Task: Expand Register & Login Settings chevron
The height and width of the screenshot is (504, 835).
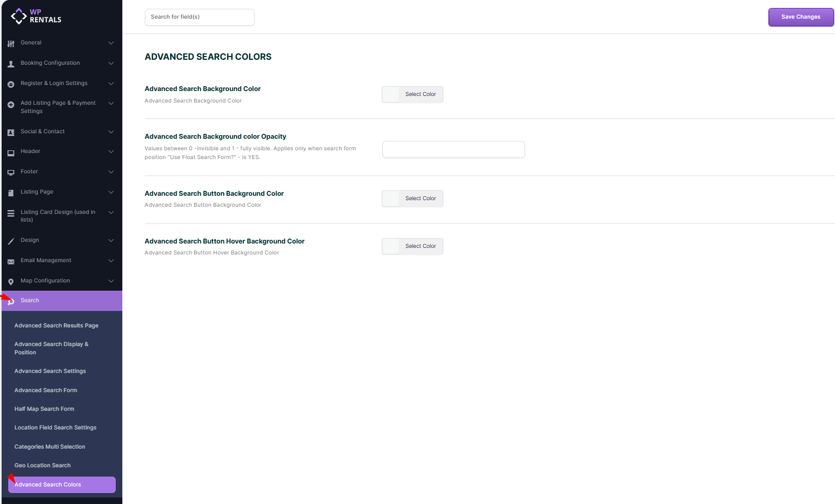Action: point(111,83)
